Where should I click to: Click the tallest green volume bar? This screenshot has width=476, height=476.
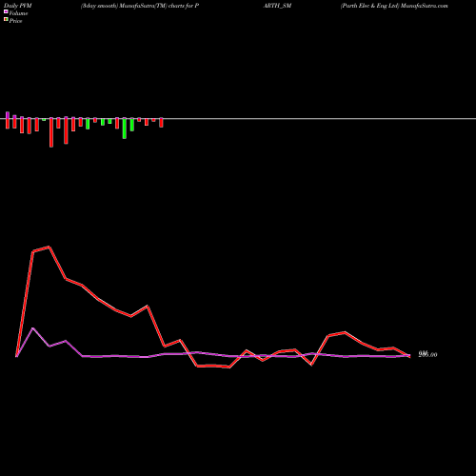(125, 129)
